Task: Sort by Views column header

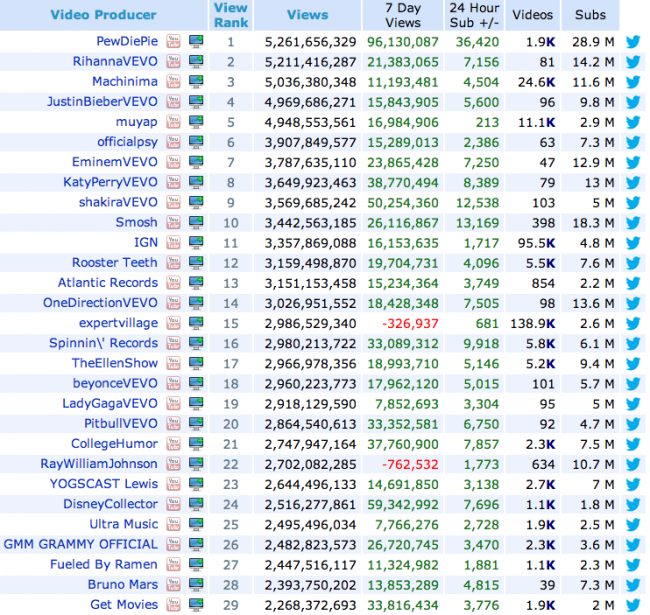Action: click(x=308, y=15)
